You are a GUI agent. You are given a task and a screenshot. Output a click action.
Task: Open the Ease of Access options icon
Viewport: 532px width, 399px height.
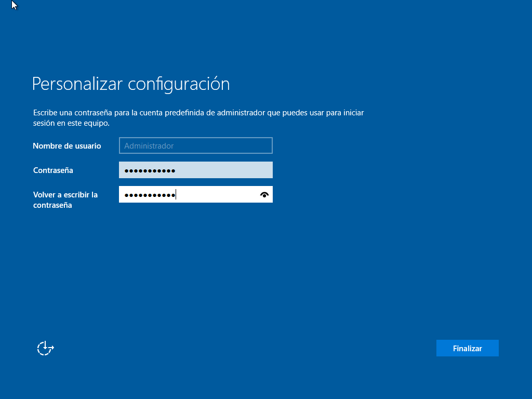pyautogui.click(x=45, y=348)
